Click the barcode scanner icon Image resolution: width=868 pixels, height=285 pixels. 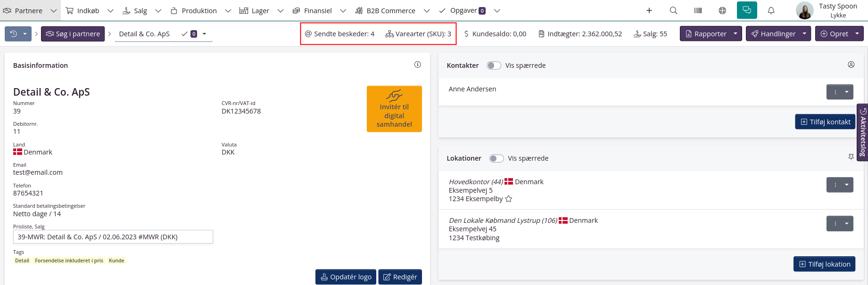pos(698,10)
